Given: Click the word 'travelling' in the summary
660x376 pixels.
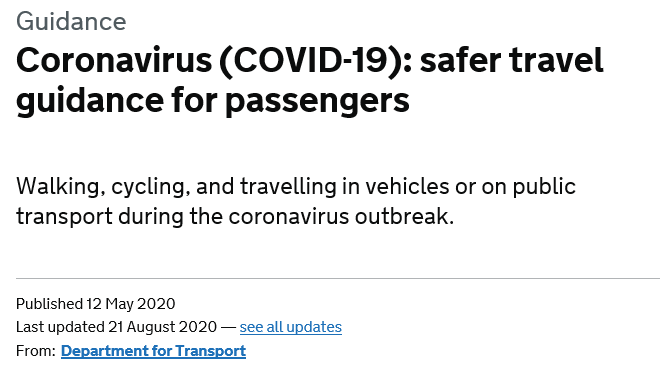Looking at the screenshot, I should pos(288,187).
